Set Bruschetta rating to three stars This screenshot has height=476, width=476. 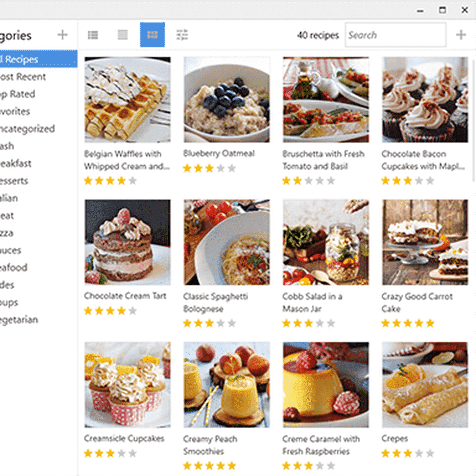[x=308, y=181]
